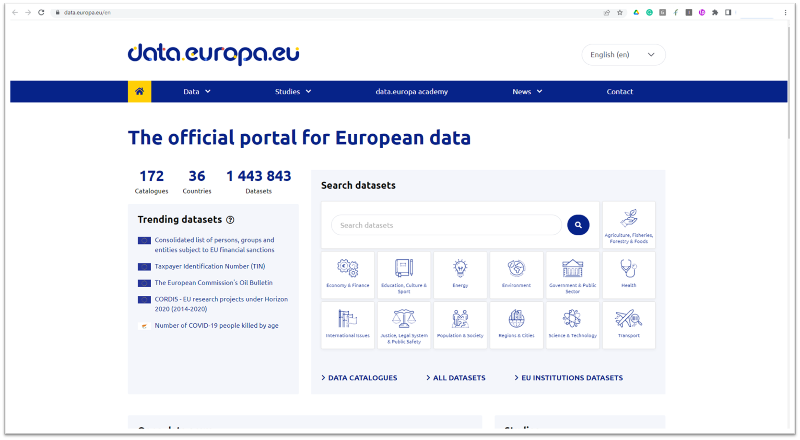800x440 pixels.
Task: Click the 1 443 843 Datasets count
Action: (x=259, y=182)
